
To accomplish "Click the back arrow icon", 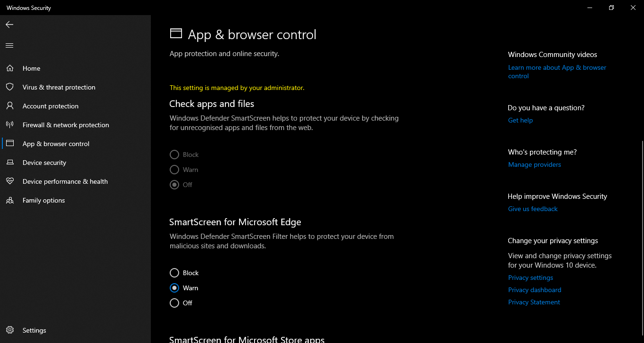I will [x=9, y=24].
